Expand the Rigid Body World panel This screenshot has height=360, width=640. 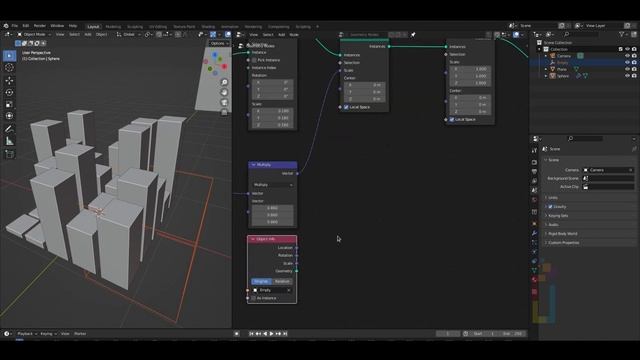point(562,233)
